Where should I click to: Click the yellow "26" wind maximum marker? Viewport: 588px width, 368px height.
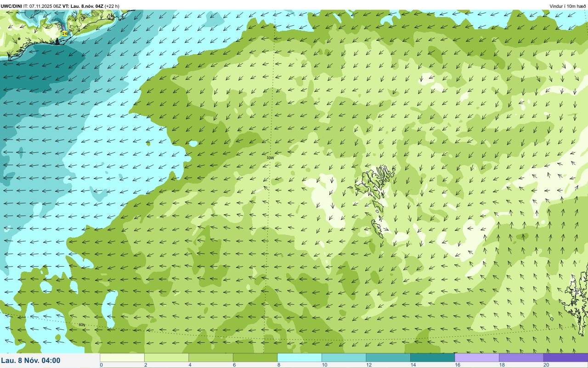coord(65,33)
